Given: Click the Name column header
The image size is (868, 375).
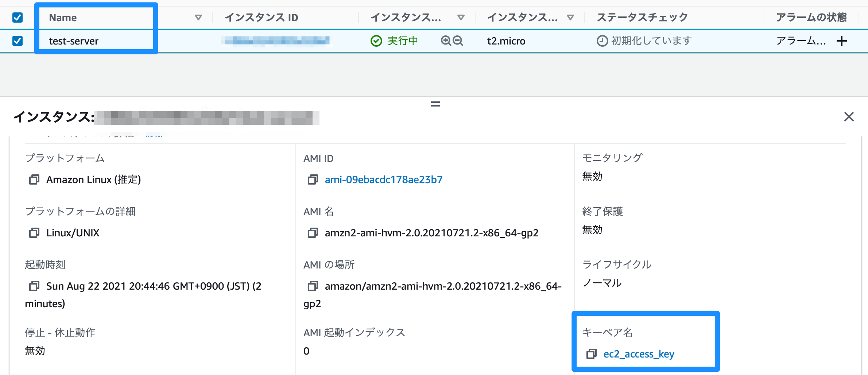Looking at the screenshot, I should pyautogui.click(x=63, y=18).
